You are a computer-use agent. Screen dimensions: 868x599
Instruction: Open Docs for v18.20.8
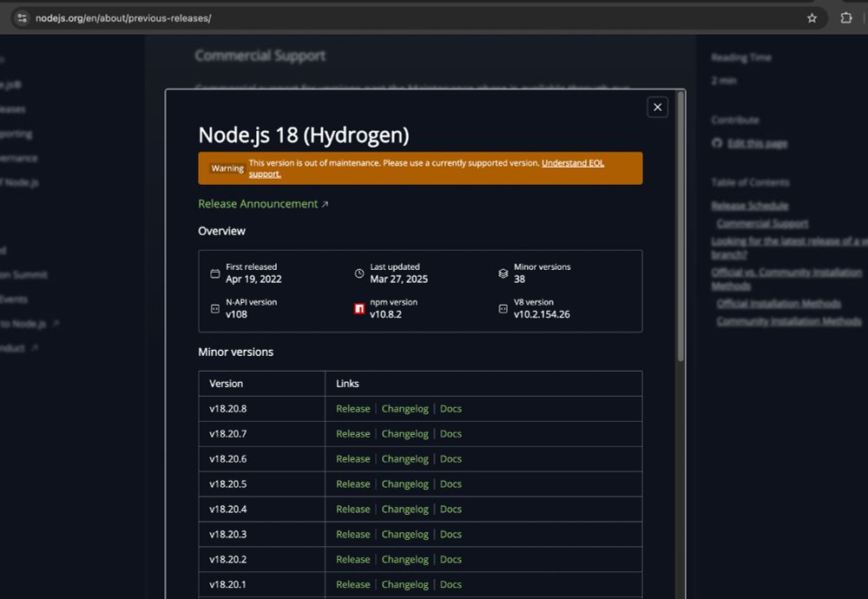tap(450, 409)
